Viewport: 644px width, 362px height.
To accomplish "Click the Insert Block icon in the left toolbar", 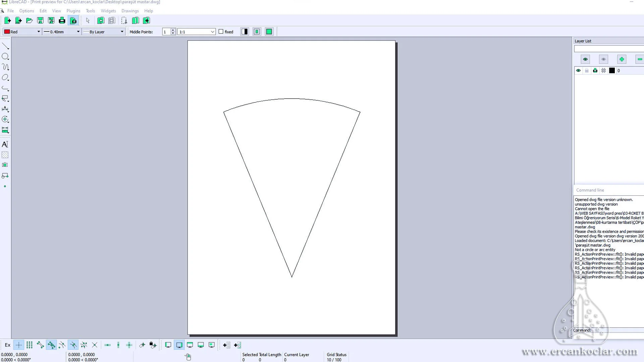I will click(x=5, y=176).
